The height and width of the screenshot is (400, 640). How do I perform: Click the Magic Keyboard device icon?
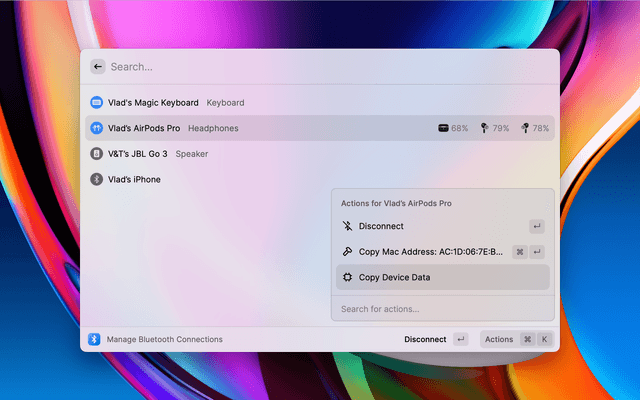[97, 102]
